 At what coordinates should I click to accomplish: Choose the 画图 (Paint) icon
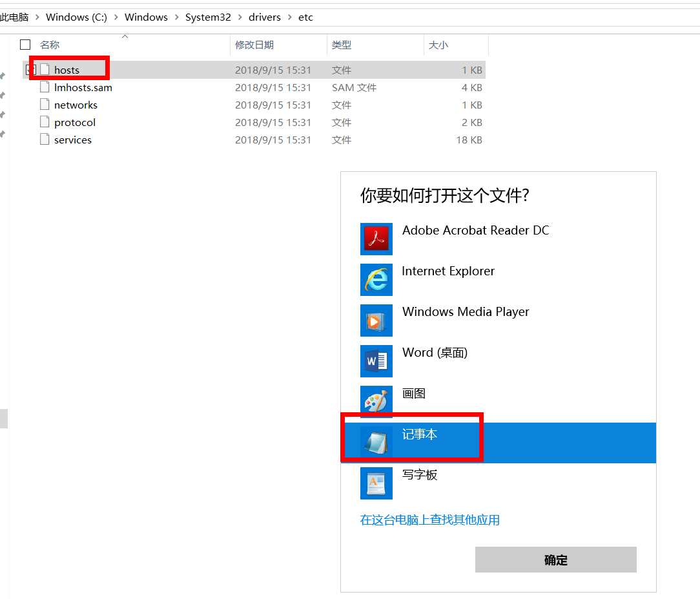376,402
